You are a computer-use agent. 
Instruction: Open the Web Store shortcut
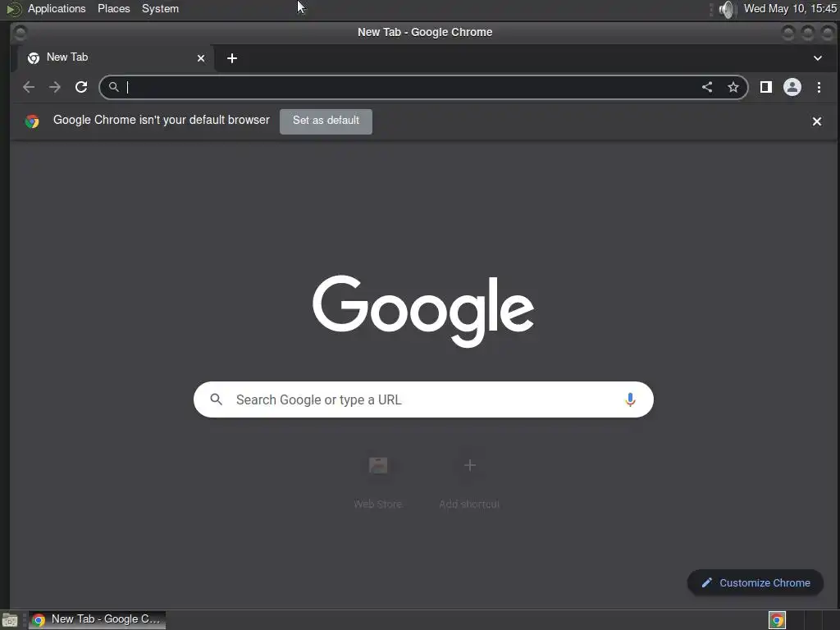(377, 482)
